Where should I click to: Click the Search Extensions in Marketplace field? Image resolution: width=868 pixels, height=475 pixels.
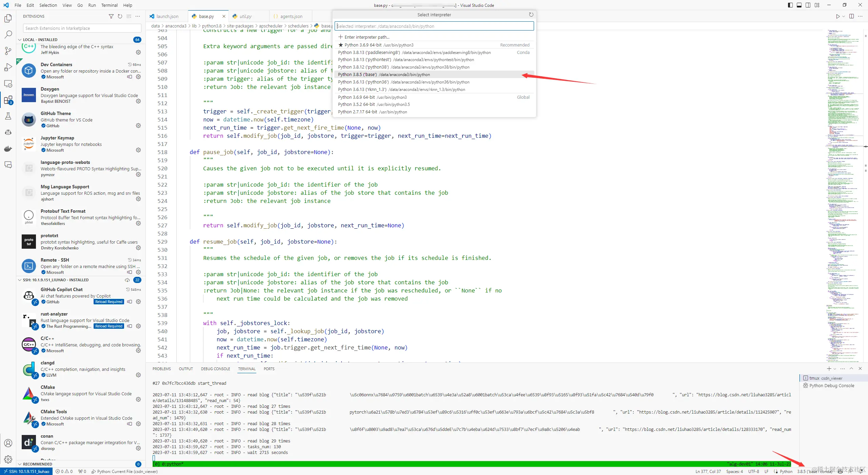coord(82,28)
